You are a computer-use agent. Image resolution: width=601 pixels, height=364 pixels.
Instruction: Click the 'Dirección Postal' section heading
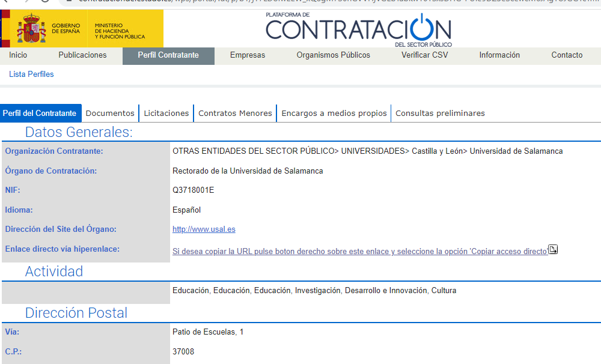click(x=76, y=313)
